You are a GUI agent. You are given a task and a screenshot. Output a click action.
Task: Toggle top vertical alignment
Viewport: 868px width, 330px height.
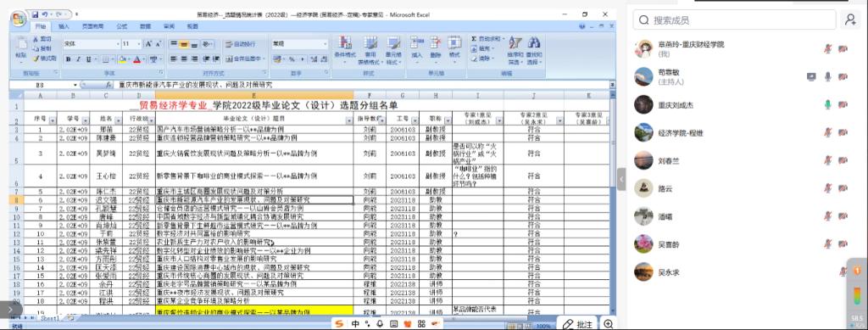(173, 44)
